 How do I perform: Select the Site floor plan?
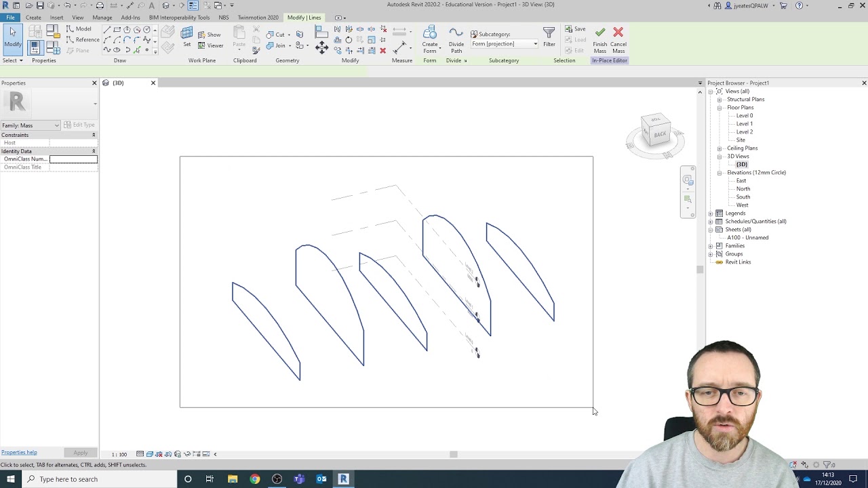click(741, 140)
